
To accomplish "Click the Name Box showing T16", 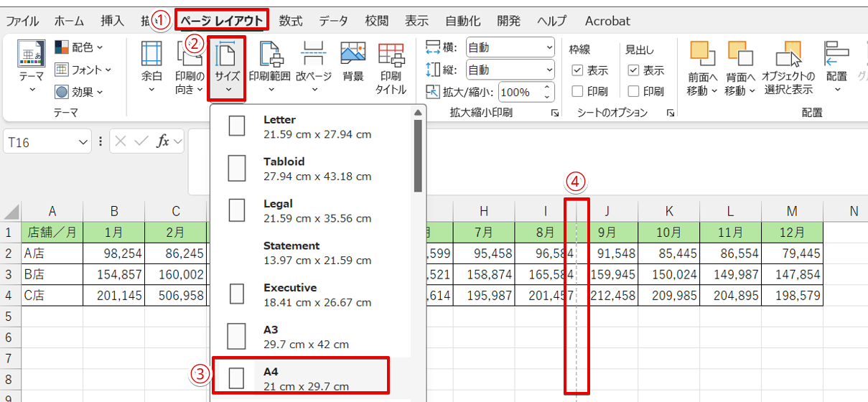I will (40, 142).
